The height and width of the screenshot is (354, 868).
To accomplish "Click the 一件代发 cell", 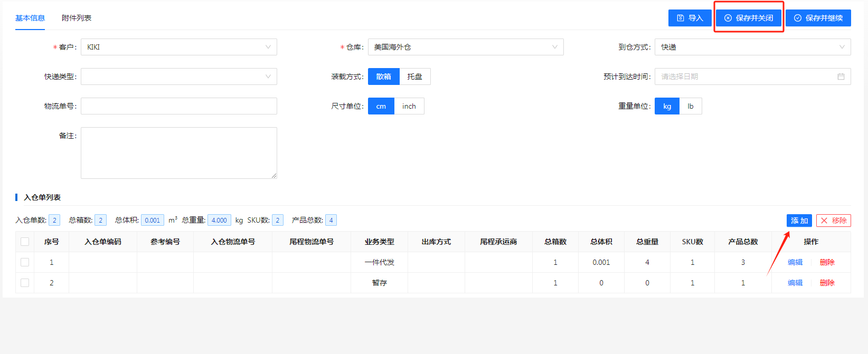I will 380,262.
